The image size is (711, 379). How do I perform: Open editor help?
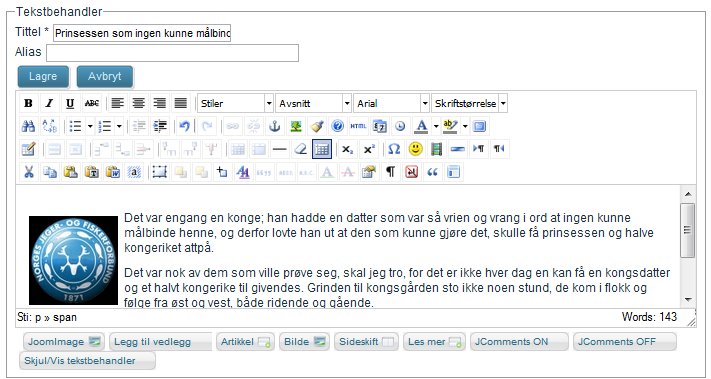coord(337,126)
